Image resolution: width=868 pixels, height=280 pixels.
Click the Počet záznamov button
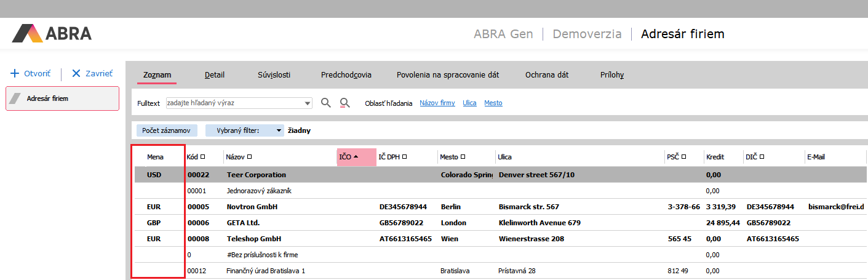click(166, 130)
